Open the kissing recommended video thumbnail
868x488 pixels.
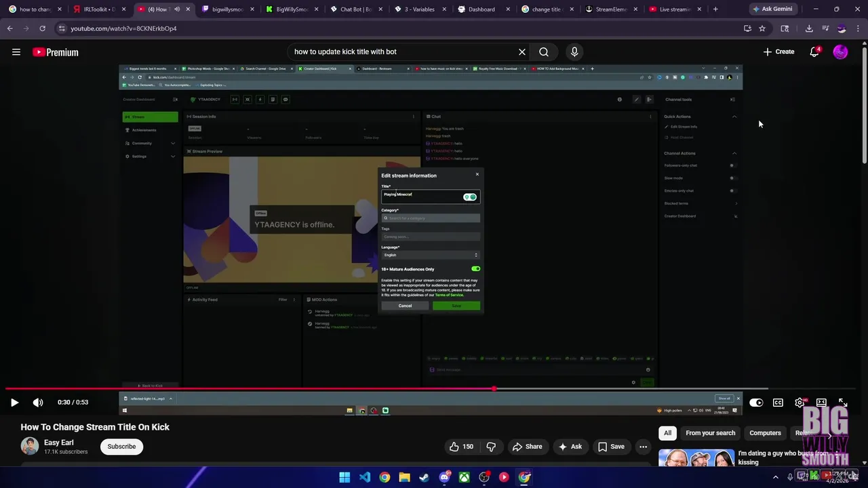pos(696,458)
